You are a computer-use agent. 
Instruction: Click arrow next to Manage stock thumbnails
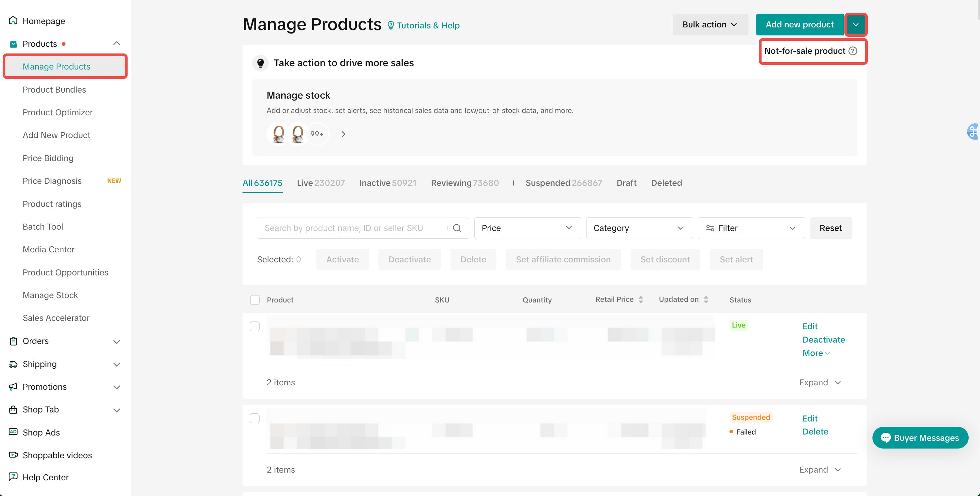pyautogui.click(x=343, y=134)
